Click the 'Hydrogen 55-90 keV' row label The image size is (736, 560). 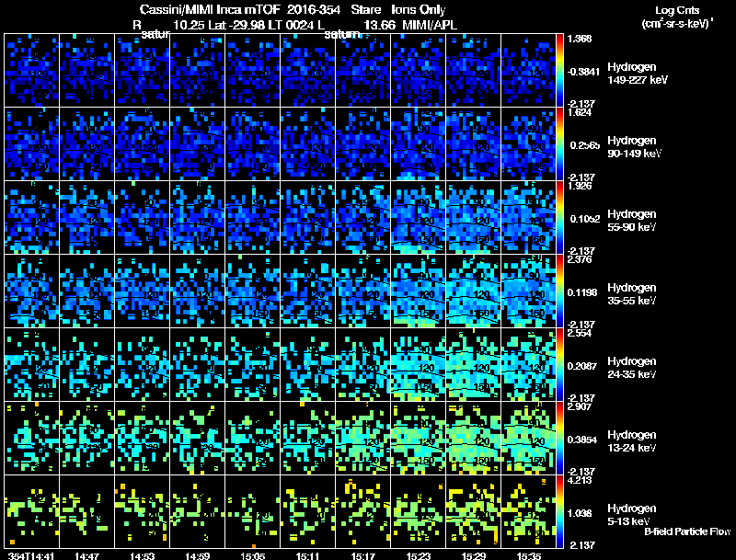[x=632, y=221]
